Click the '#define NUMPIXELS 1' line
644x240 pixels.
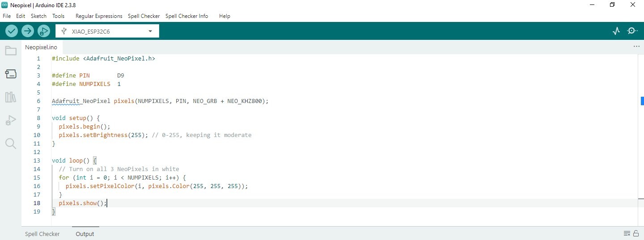coord(86,84)
